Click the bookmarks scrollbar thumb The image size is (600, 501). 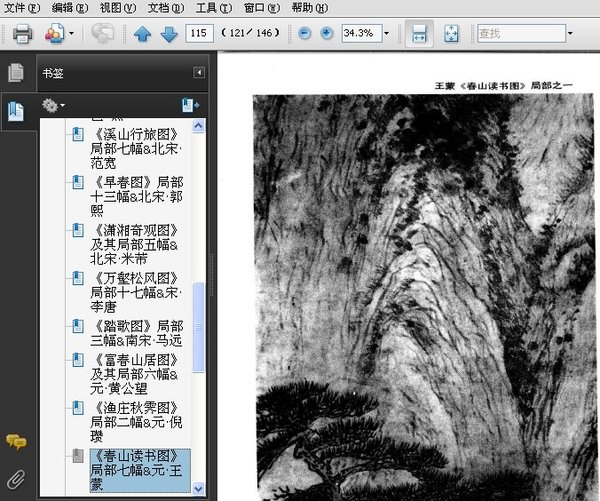[x=199, y=327]
